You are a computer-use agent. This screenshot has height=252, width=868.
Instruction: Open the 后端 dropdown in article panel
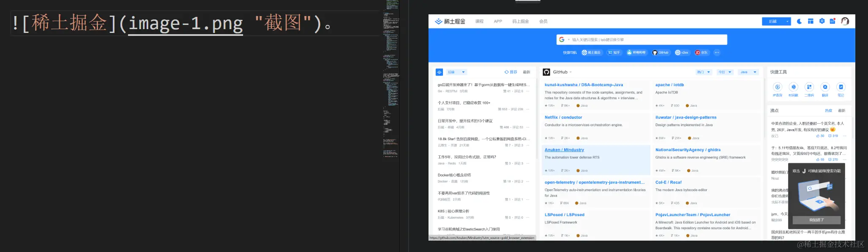click(x=456, y=72)
